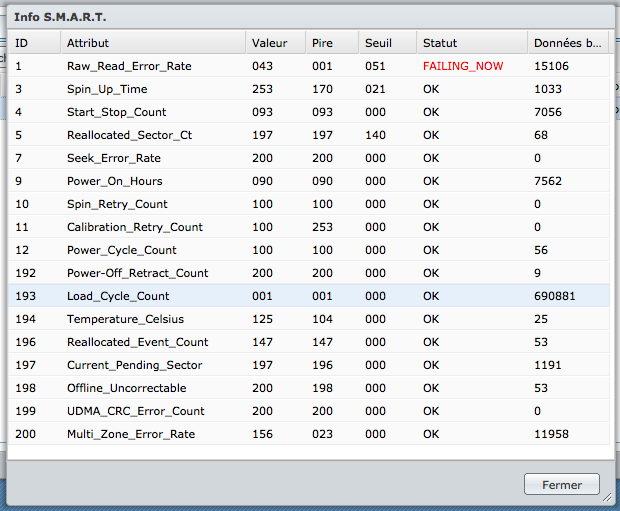Select the Calibration_Retry_Count attribute
This screenshot has width=620, height=511.
click(135, 227)
